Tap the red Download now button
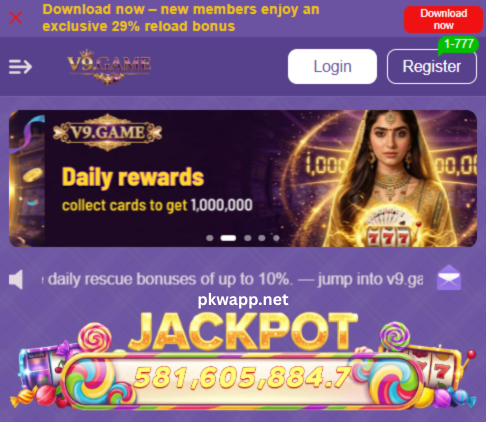Viewport: 486px width, 422px height. [443, 19]
